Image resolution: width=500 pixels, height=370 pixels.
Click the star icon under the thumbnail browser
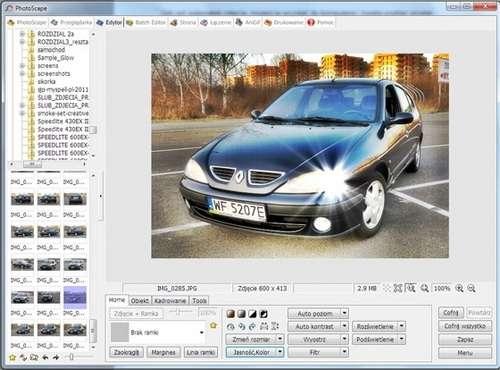point(12,357)
